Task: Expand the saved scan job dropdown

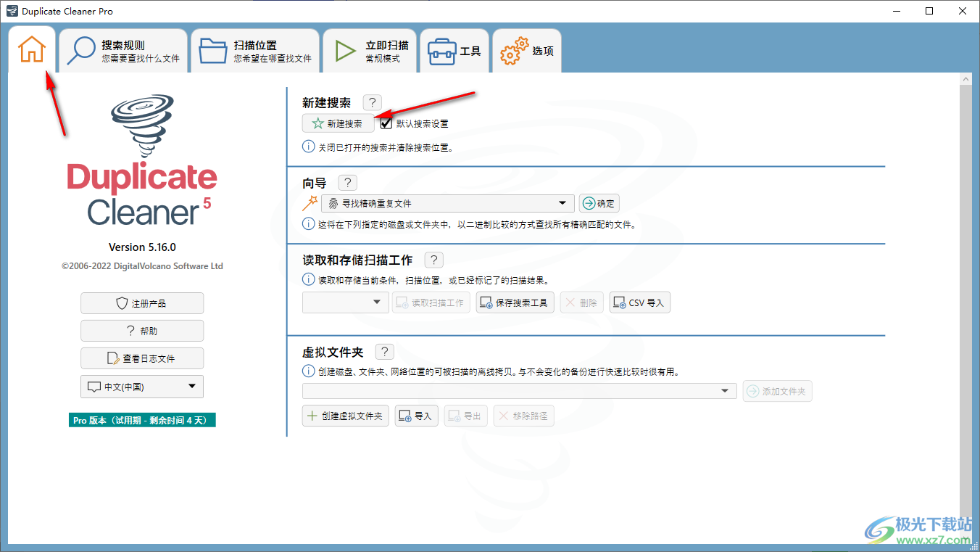Action: pos(346,302)
